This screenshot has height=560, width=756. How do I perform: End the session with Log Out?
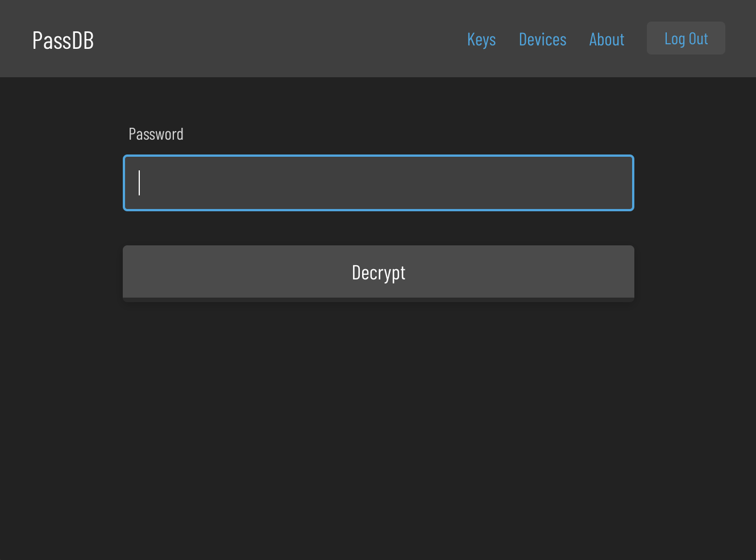click(686, 39)
